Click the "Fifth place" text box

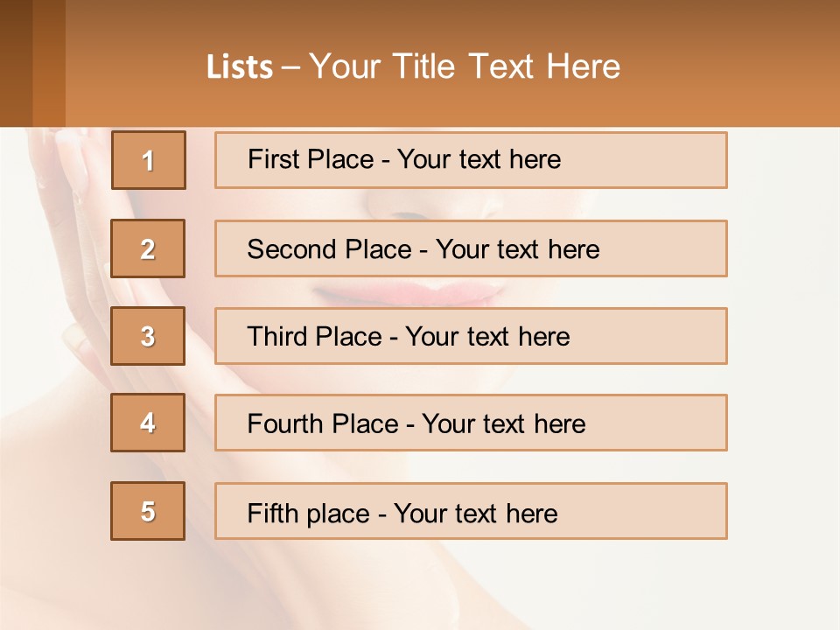click(471, 511)
